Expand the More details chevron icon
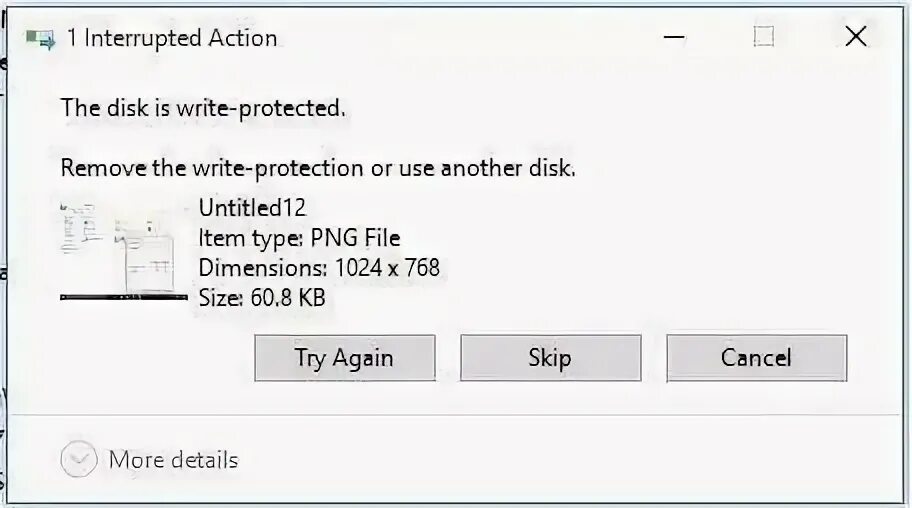The width and height of the screenshot is (912, 508). [x=77, y=460]
